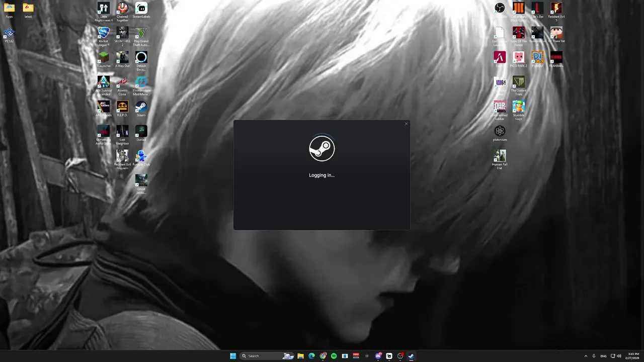Click the microphone tray icon
Viewport: 644px width, 362px height.
[x=594, y=356]
